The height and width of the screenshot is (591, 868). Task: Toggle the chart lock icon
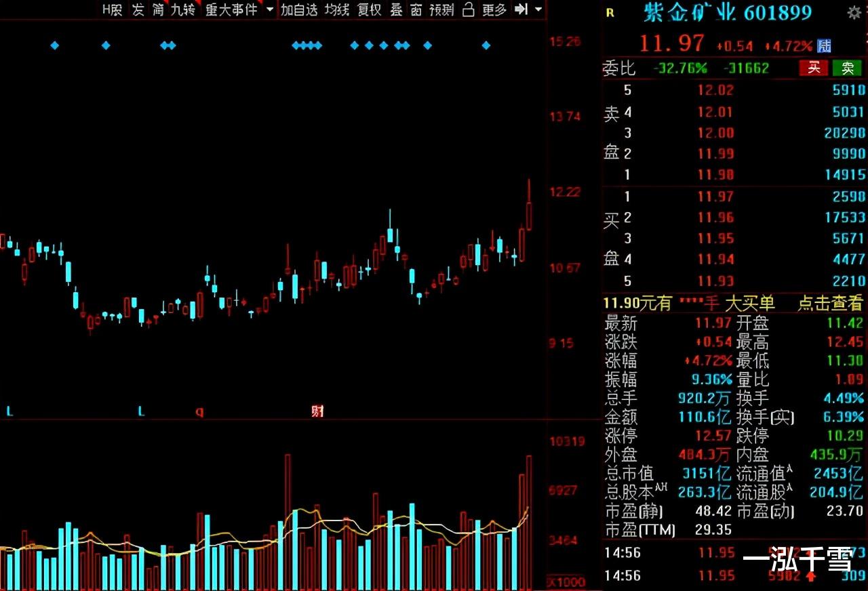468,9
